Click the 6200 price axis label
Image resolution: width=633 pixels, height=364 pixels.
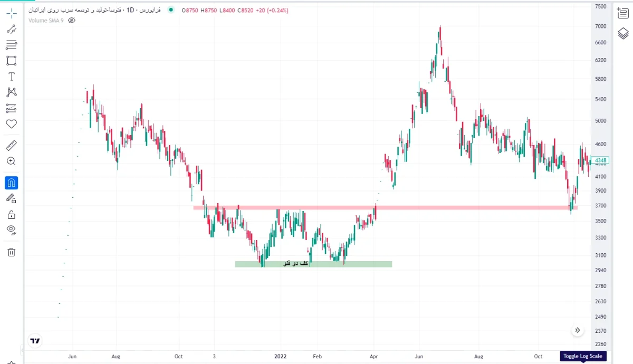pyautogui.click(x=601, y=61)
